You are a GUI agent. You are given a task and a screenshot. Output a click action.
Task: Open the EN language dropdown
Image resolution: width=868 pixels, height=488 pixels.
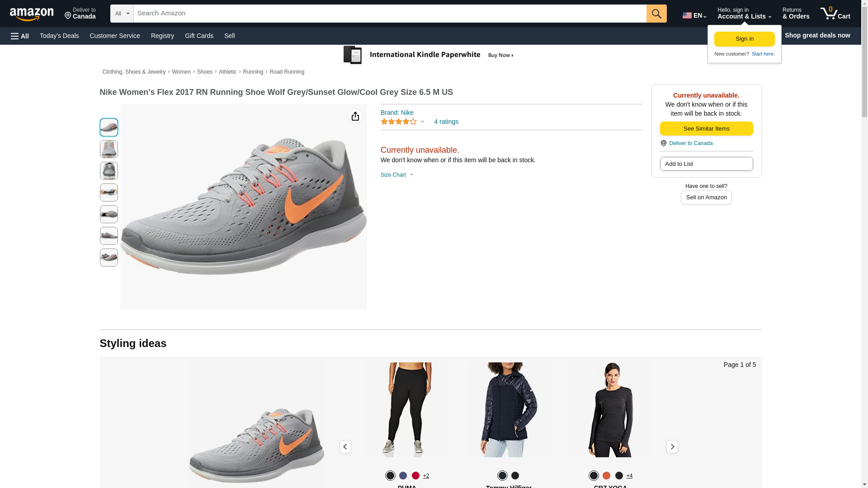pos(694,15)
